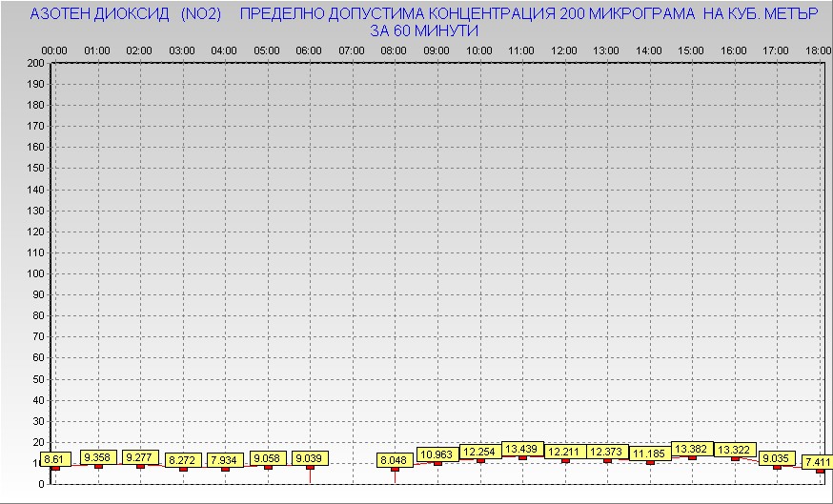This screenshot has width=833, height=504.
Task: Click the 16:00 time axis label
Action: click(733, 50)
